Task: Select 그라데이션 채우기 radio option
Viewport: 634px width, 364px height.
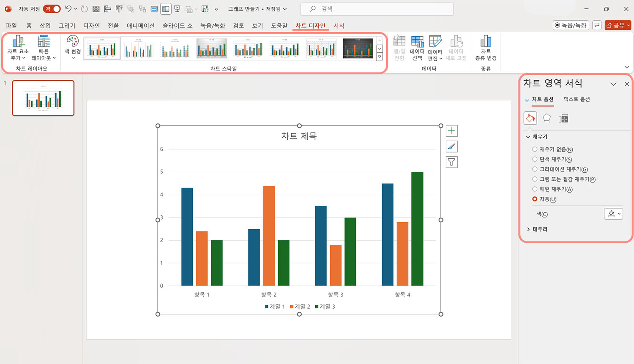Action: (x=535, y=169)
